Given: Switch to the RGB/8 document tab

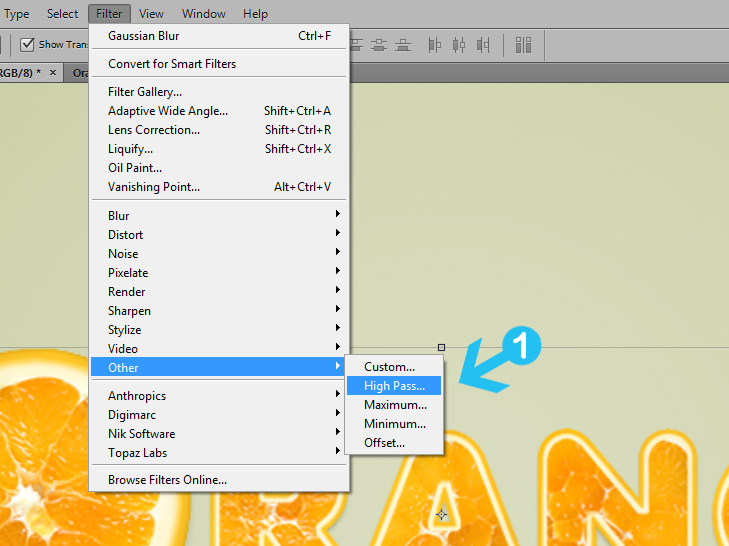Looking at the screenshot, I should (20, 73).
